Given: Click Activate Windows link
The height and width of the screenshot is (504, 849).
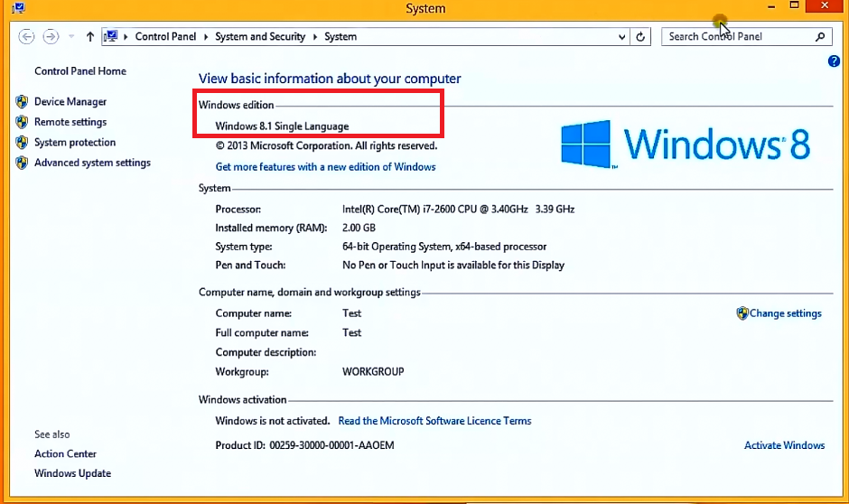Looking at the screenshot, I should (x=784, y=445).
